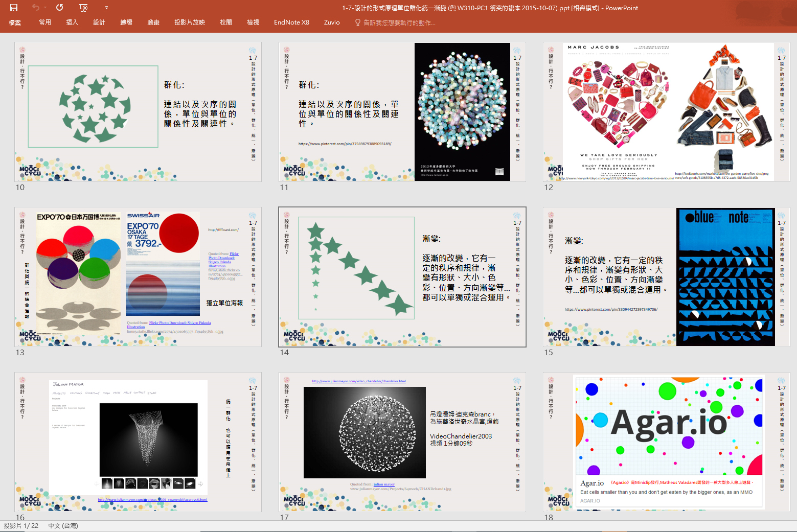Switch to the 投影片放映 (Slide Show) tab
The width and height of the screenshot is (797, 532).
click(190, 22)
